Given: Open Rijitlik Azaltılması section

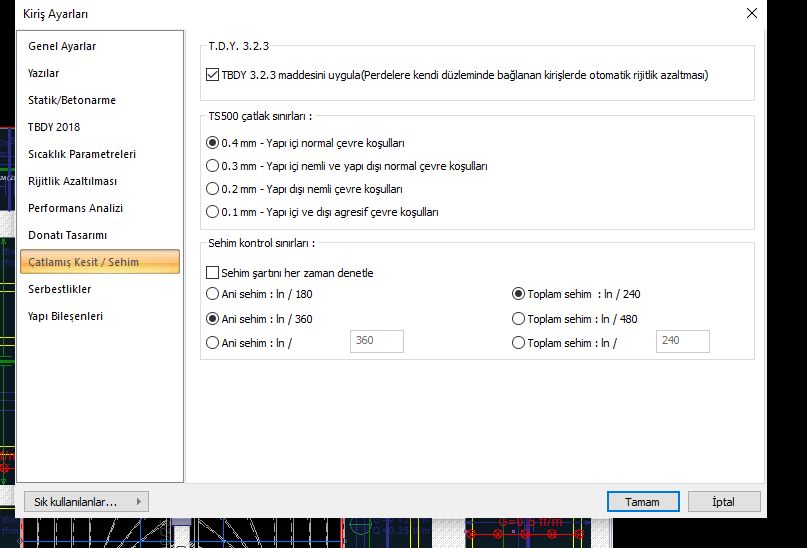Looking at the screenshot, I should (72, 181).
